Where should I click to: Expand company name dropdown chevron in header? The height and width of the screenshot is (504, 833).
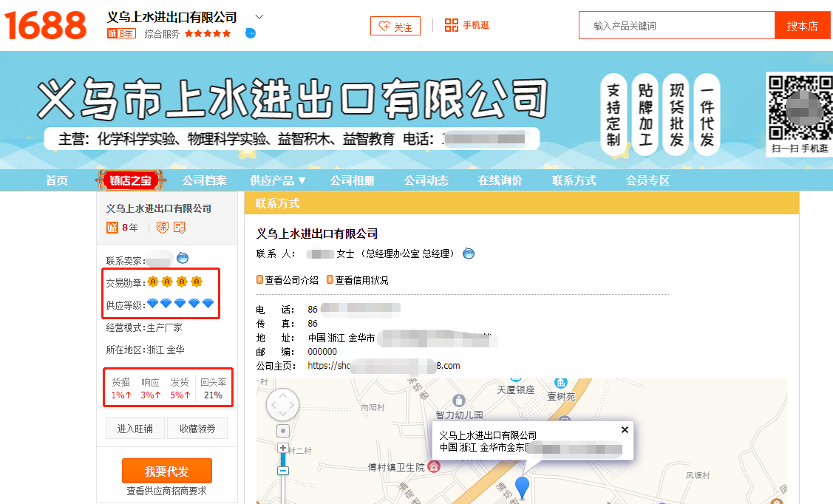click(x=259, y=17)
